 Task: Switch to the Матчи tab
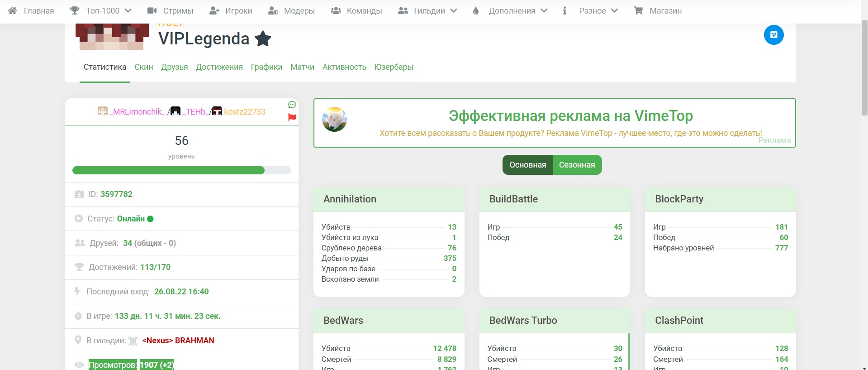coord(302,67)
